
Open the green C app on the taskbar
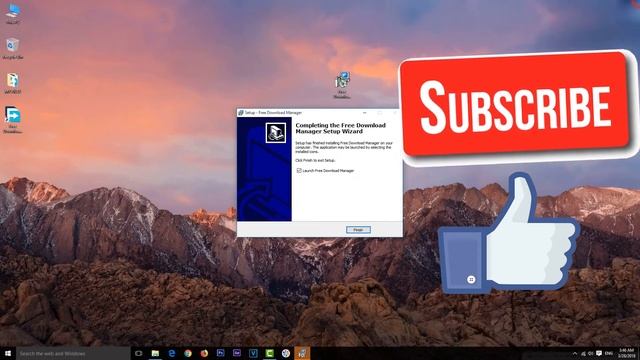(269, 353)
